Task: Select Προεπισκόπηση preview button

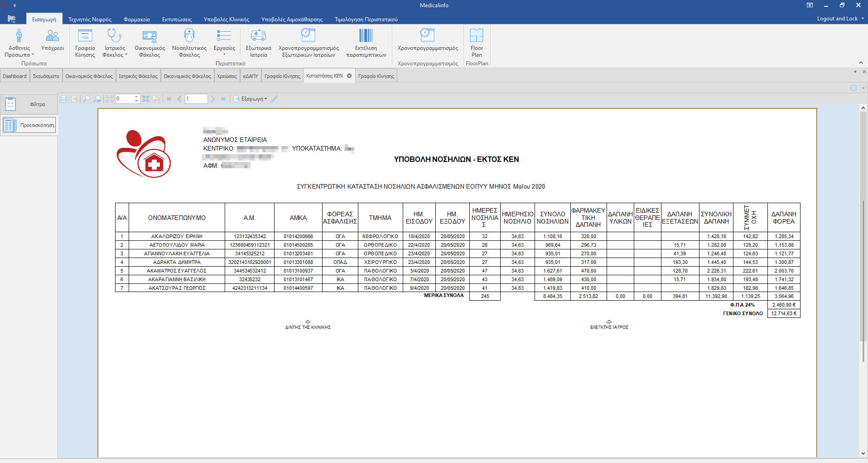Action: click(x=29, y=125)
